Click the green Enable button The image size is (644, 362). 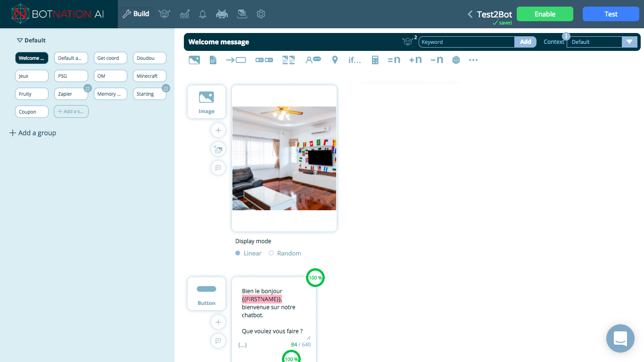point(545,14)
